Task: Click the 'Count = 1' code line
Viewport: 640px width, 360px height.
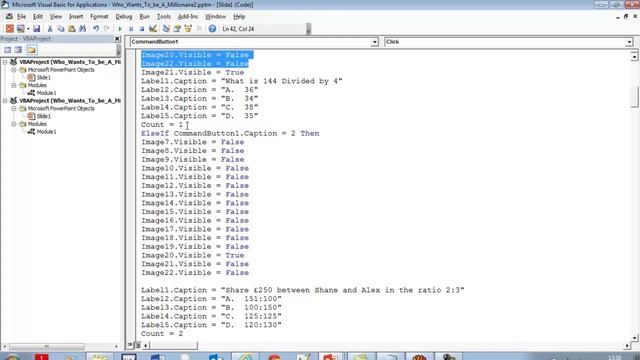Action: pos(162,124)
